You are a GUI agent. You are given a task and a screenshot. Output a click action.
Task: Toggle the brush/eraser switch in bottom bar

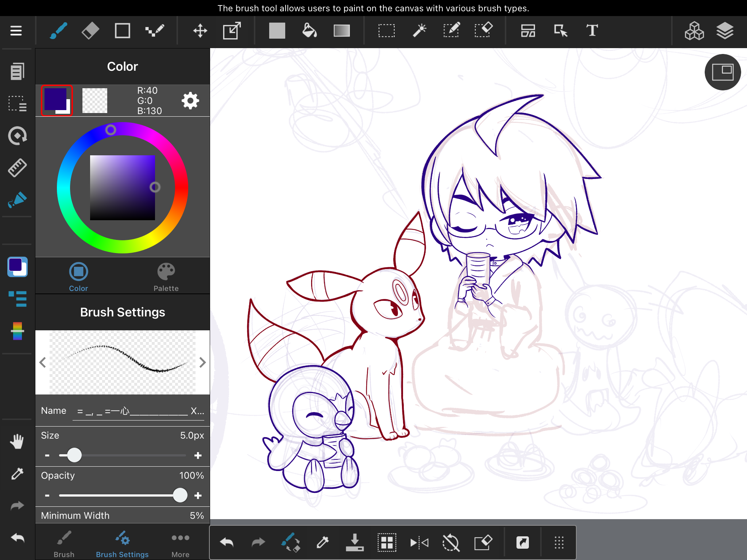click(291, 542)
